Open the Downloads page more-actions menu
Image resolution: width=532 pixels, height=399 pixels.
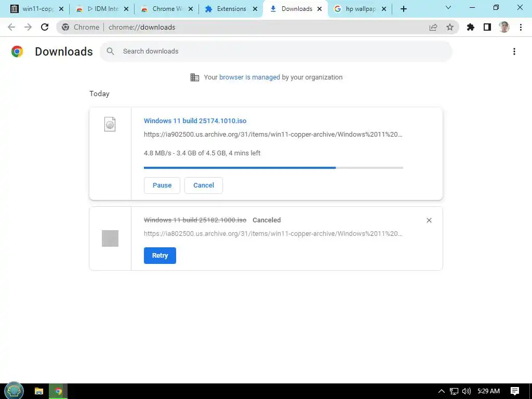pos(514,51)
